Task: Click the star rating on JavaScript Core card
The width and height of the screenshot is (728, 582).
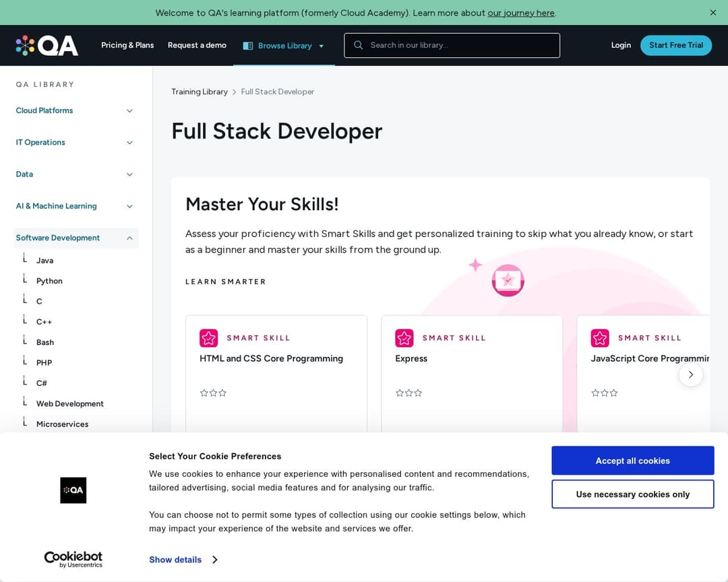Action: 605,393
